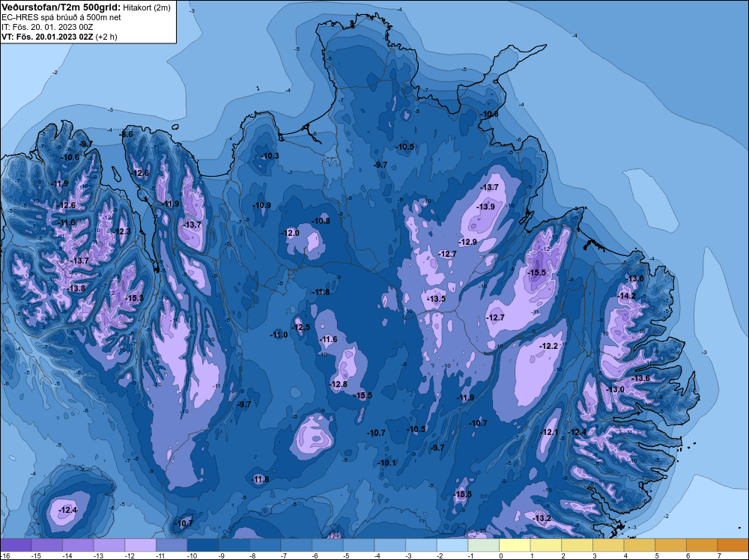Click the -8.6 temperature label
Image resolution: width=749 pixels, height=560 pixels.
point(126,135)
